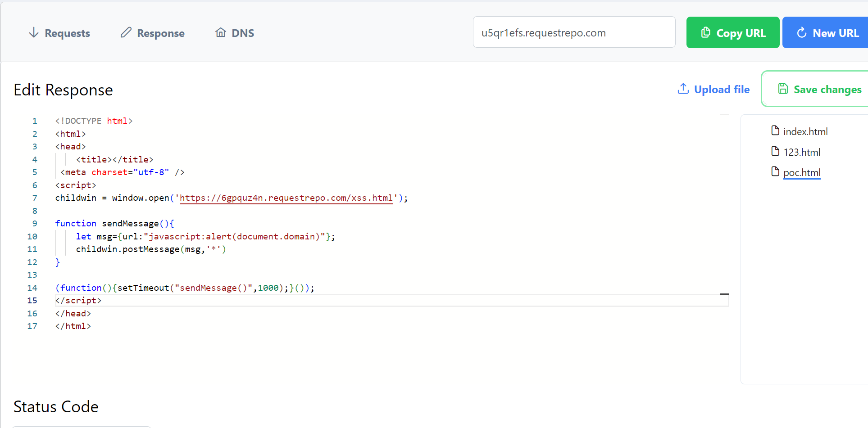Viewport: 868px width, 428px height.
Task: Click the refresh icon in New URL
Action: point(802,32)
